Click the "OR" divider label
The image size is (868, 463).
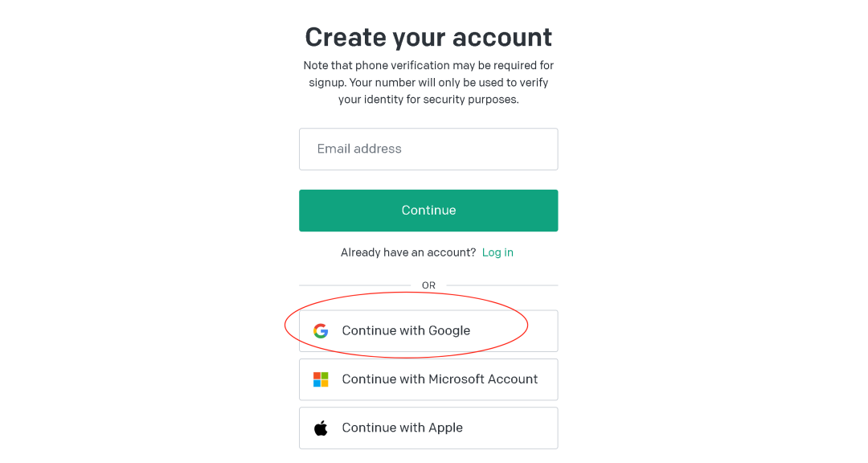428,285
